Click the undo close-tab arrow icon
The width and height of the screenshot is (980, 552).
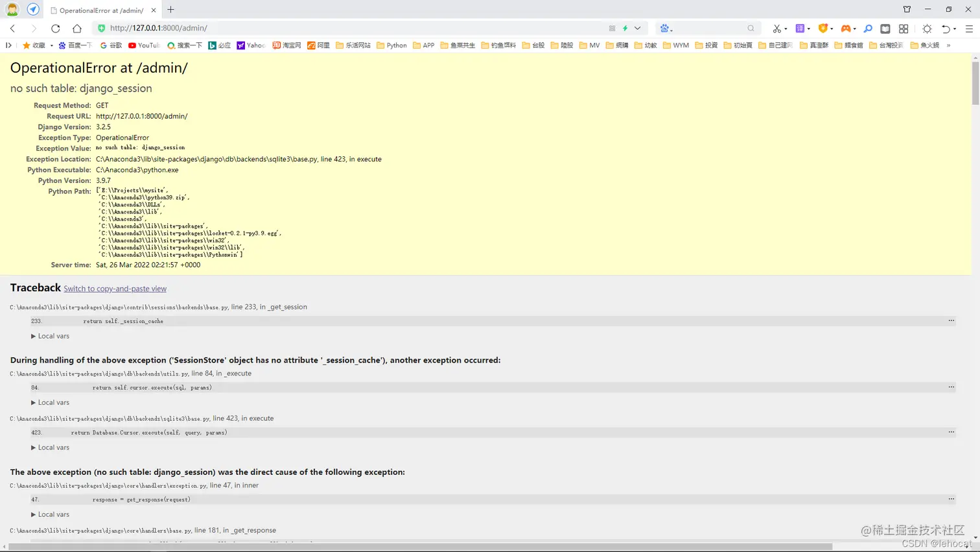[x=946, y=29]
